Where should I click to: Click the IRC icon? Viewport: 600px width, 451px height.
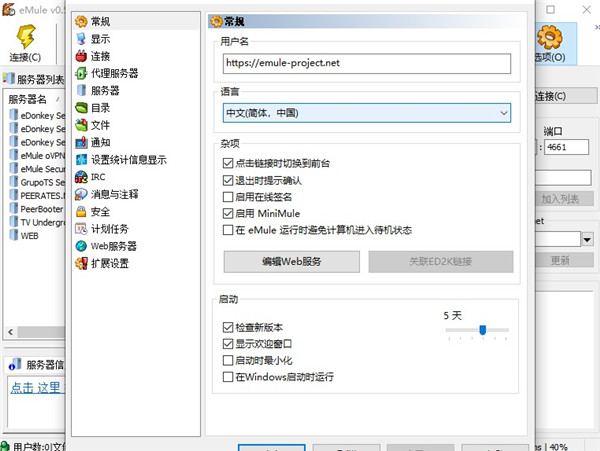81,177
